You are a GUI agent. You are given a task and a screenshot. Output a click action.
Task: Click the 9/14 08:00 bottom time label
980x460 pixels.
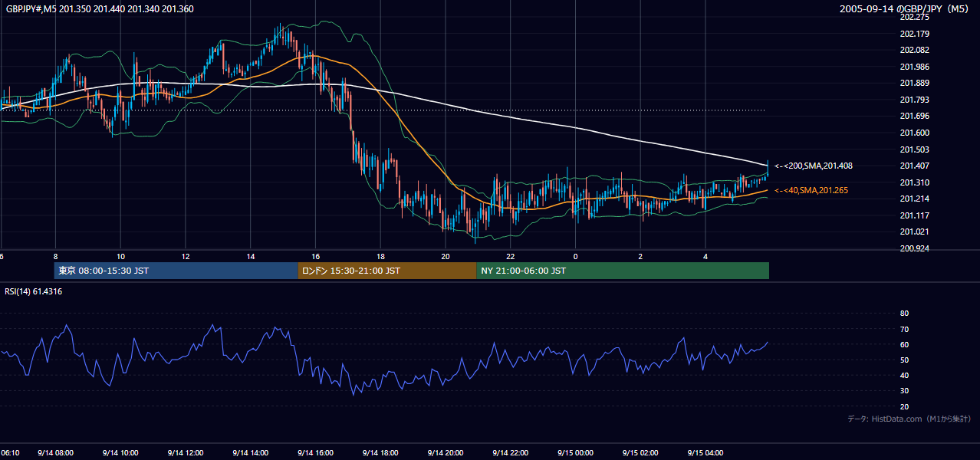55,453
